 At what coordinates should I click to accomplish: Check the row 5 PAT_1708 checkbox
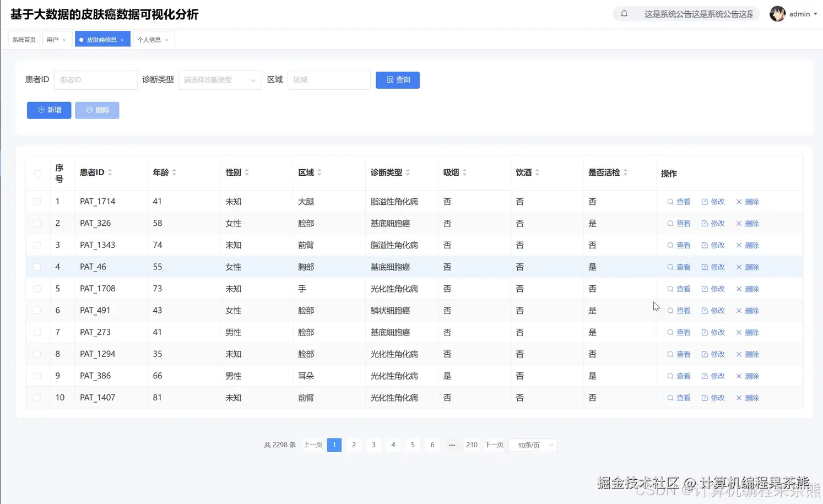click(37, 289)
